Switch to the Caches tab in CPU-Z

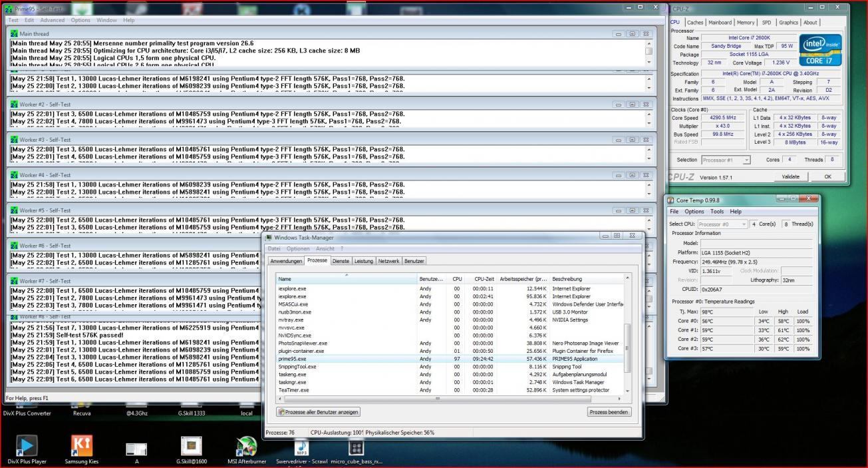point(695,23)
